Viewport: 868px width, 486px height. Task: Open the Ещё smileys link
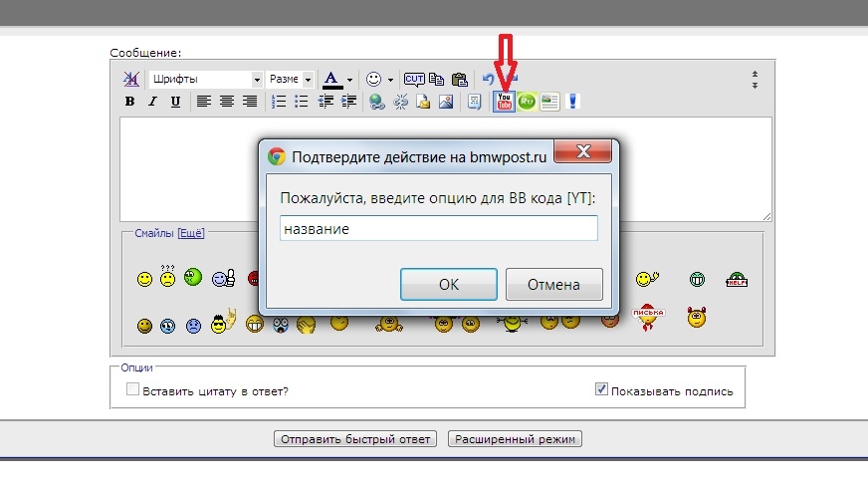pos(190,233)
